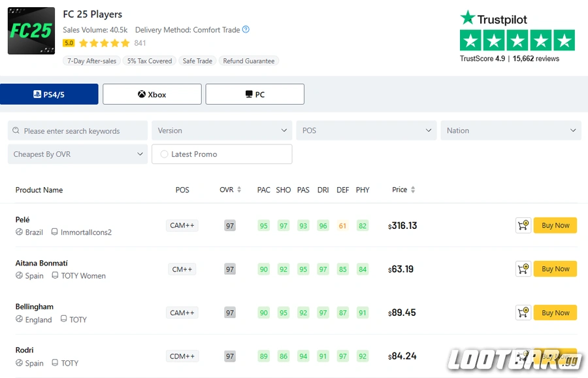Click Bellingham's TOTY version icon
The width and height of the screenshot is (588, 378).
(x=64, y=318)
